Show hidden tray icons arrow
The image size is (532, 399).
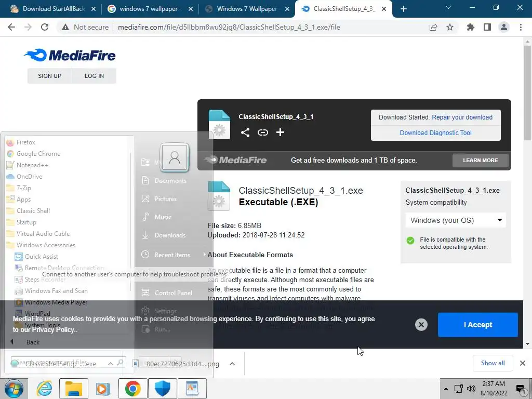(446, 389)
